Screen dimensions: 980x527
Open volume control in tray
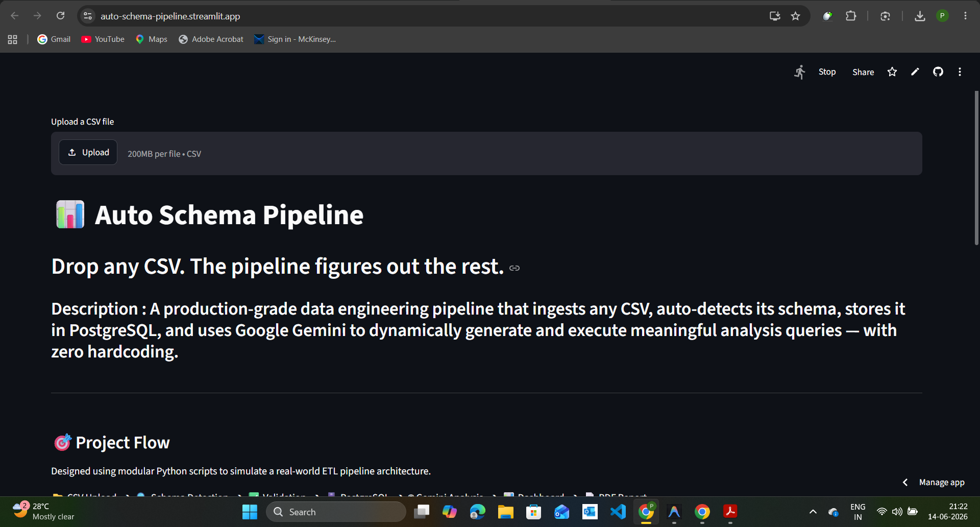[897, 512]
